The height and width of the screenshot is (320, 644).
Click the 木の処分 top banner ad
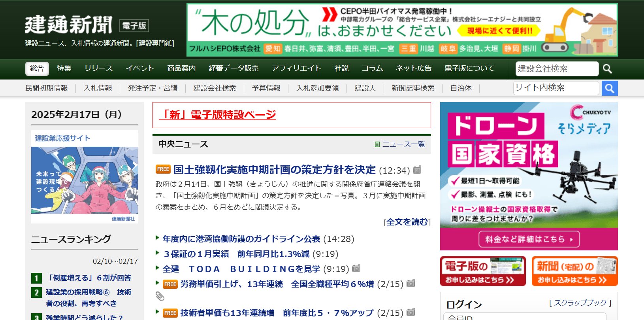coord(402,30)
